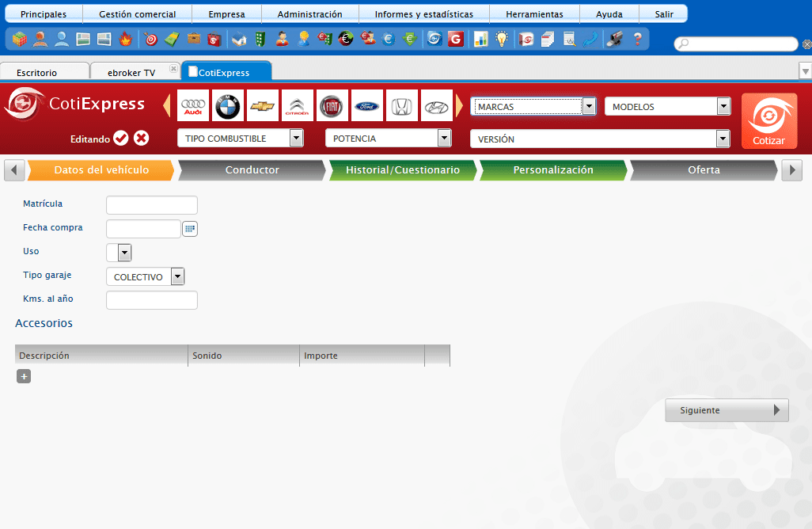812x529 pixels.
Task: Focus the Matrícula input field
Action: click(x=152, y=204)
